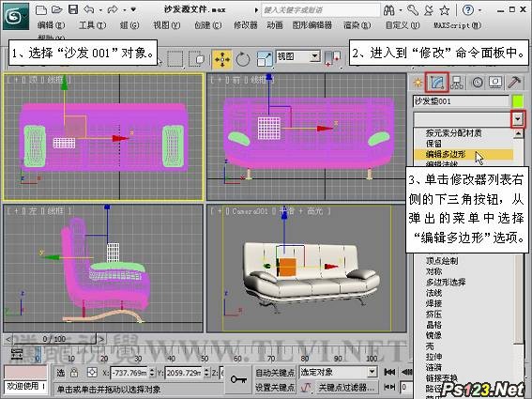Expand the modifier list dropdown arrow
Image resolution: width=532 pixels, height=399 pixels.
[x=517, y=119]
